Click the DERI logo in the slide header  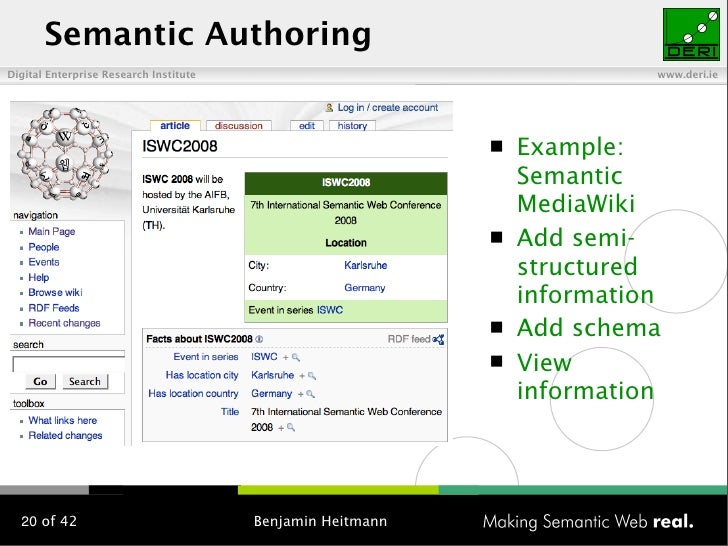pos(691,34)
